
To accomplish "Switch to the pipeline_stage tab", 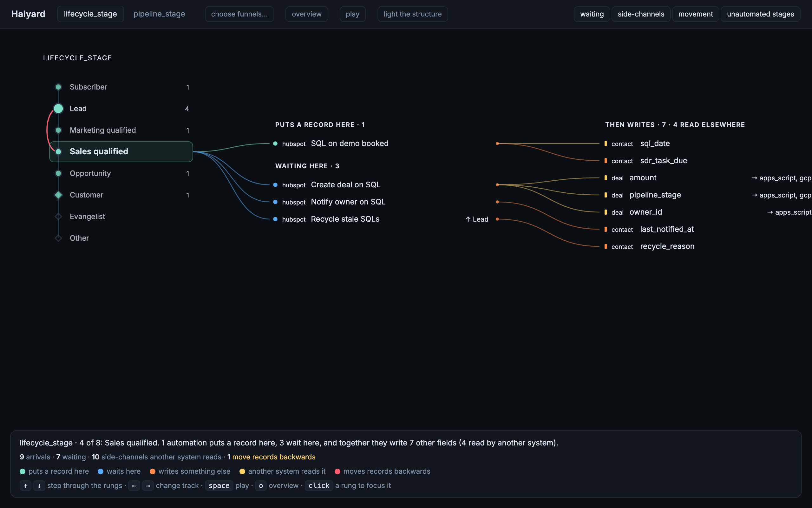I will (159, 14).
